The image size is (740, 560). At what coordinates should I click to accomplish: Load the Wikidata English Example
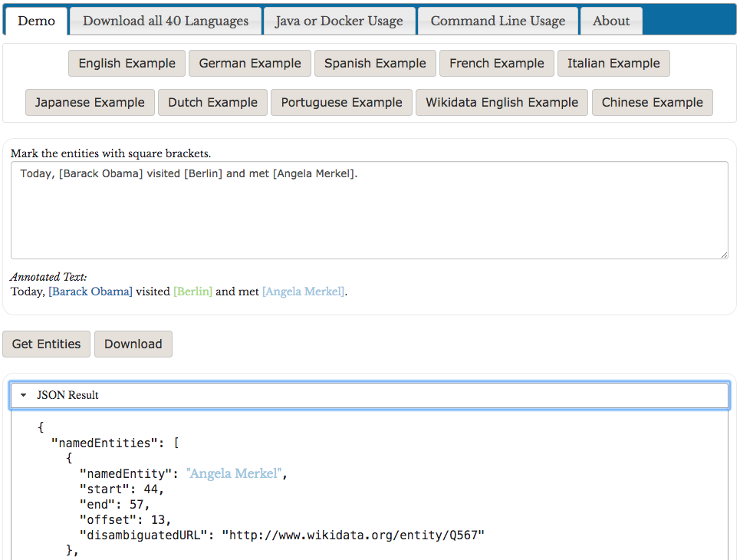click(x=502, y=103)
